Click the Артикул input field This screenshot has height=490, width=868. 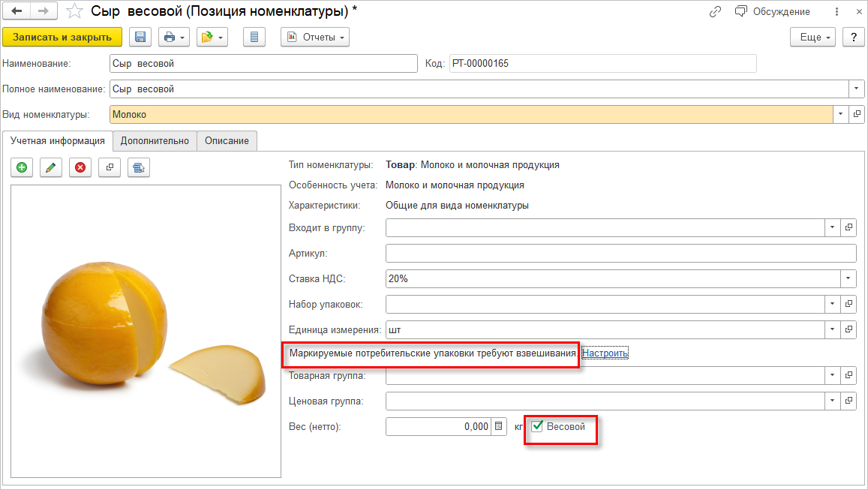point(620,253)
